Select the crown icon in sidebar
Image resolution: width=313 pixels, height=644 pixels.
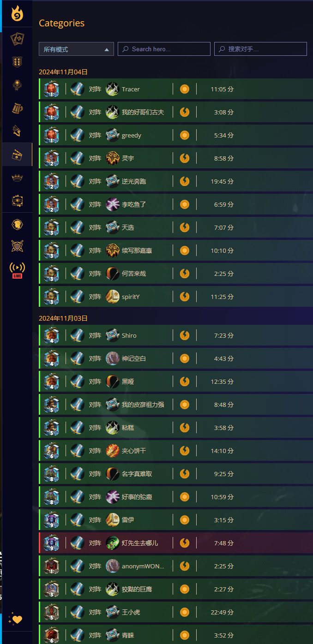pyautogui.click(x=17, y=178)
